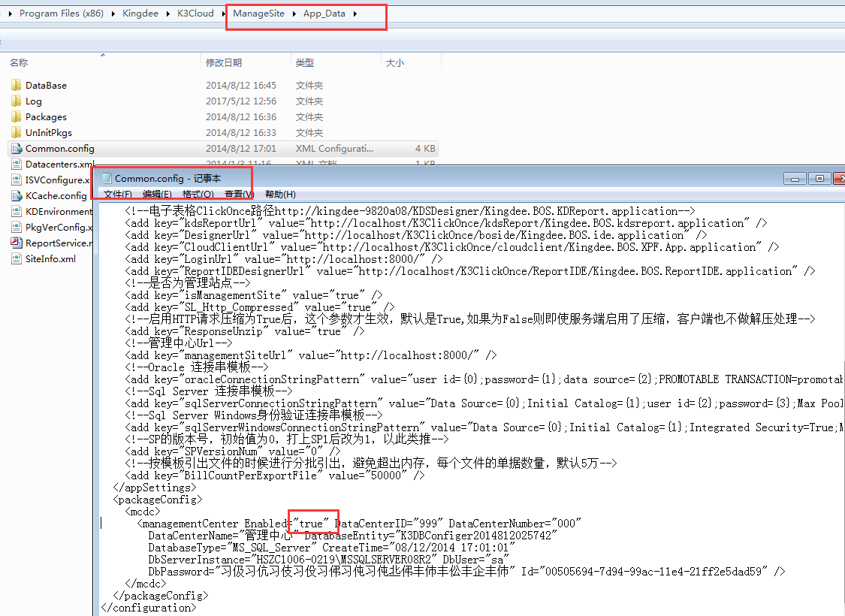845x616 pixels.
Task: Click the Common.config file icon in Explorer
Action: pos(17,148)
